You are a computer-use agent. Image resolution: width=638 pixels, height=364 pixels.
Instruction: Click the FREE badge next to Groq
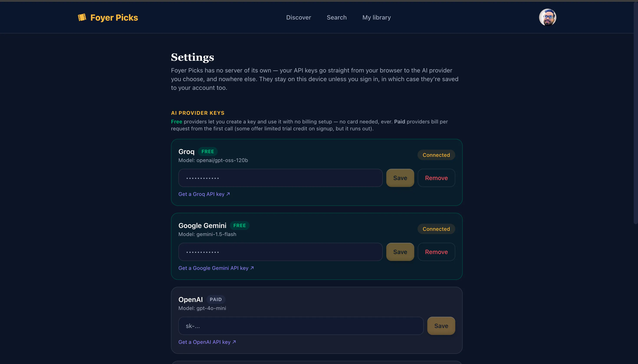[x=208, y=151]
